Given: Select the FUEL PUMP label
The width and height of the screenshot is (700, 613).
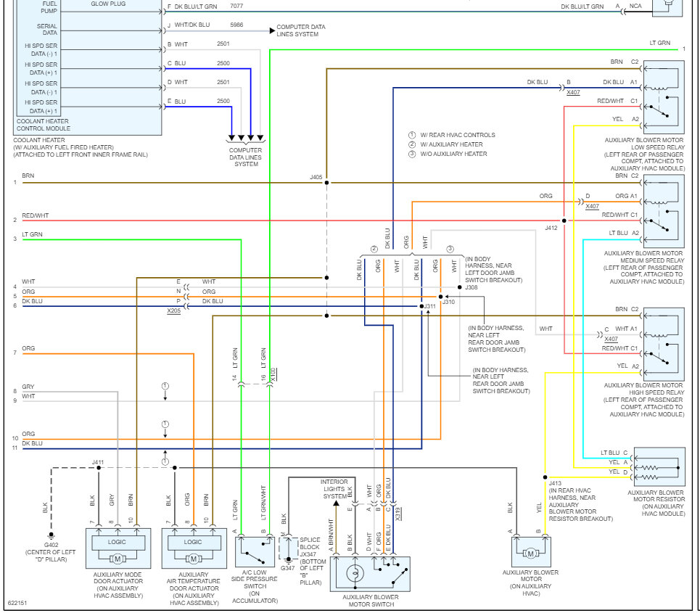Looking at the screenshot, I should point(49,7).
